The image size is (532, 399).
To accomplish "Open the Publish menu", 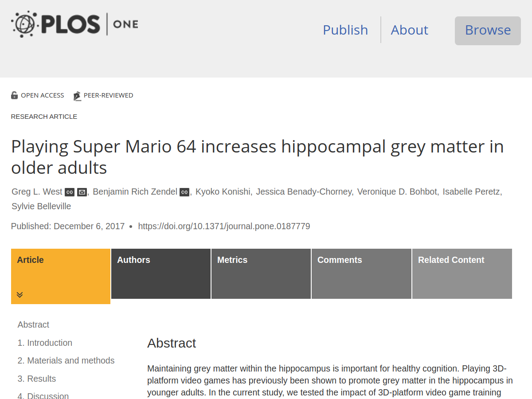I will click(345, 30).
